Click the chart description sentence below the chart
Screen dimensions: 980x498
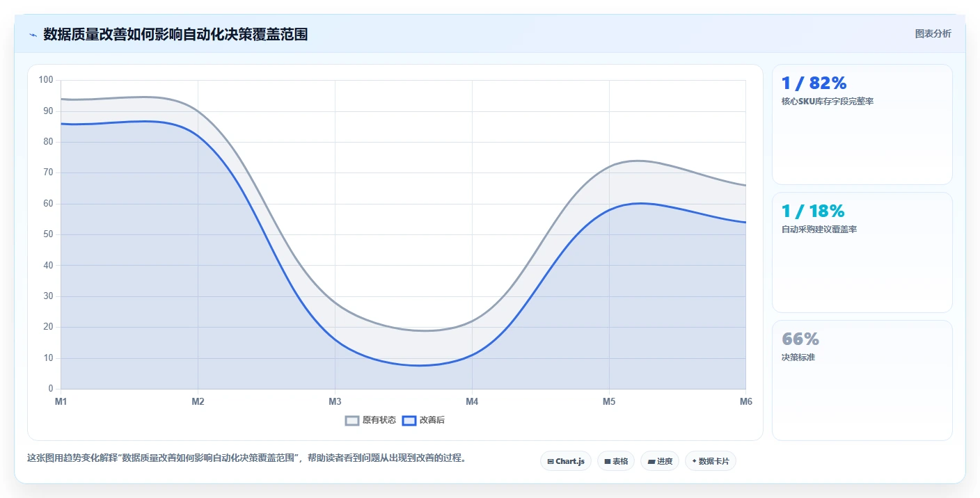click(246, 458)
